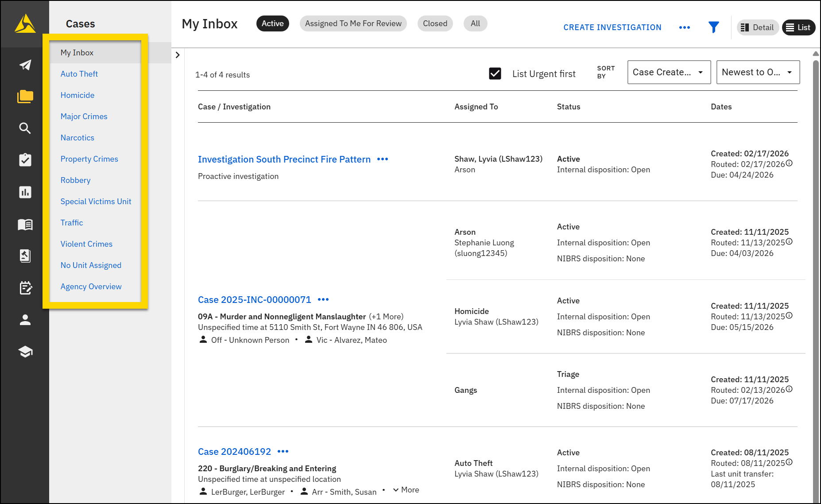Open the Newest to Oldest order dropdown

coord(758,72)
